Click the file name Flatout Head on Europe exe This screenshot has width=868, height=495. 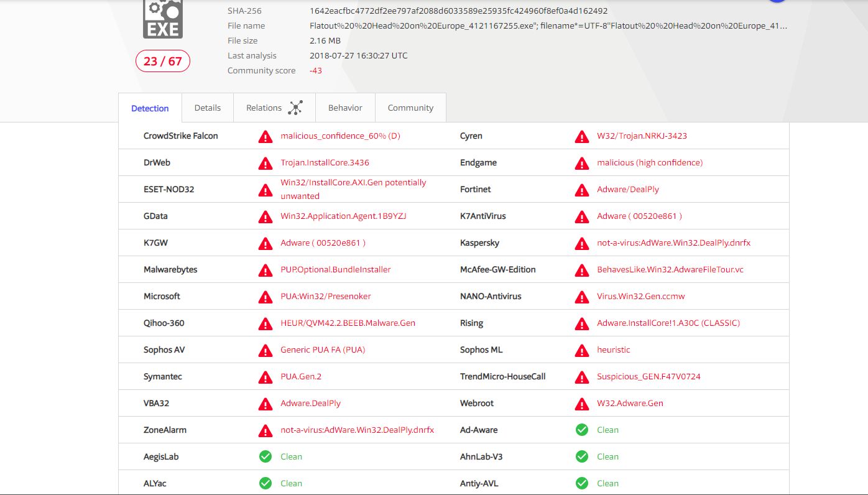point(548,25)
